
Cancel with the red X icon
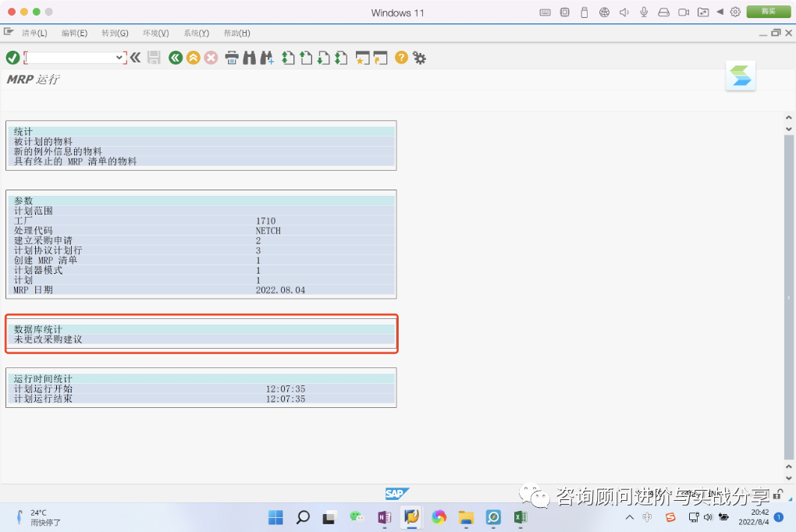point(211,58)
